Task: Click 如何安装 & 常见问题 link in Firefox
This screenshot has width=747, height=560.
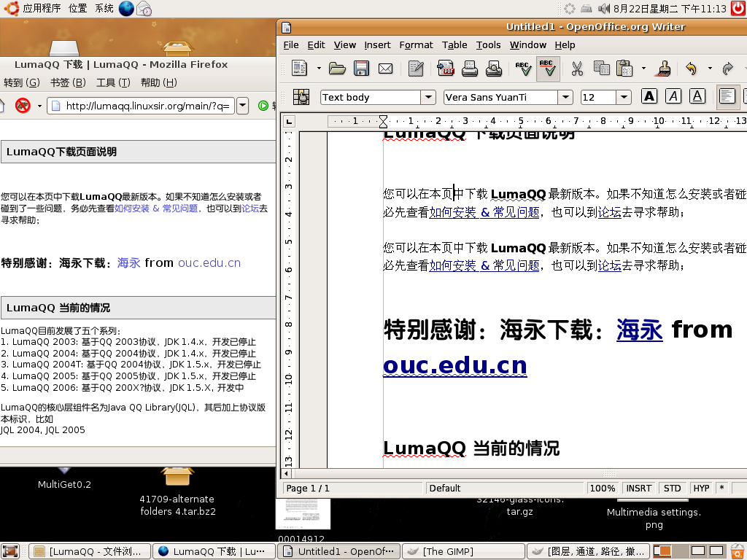Action: coord(156,208)
